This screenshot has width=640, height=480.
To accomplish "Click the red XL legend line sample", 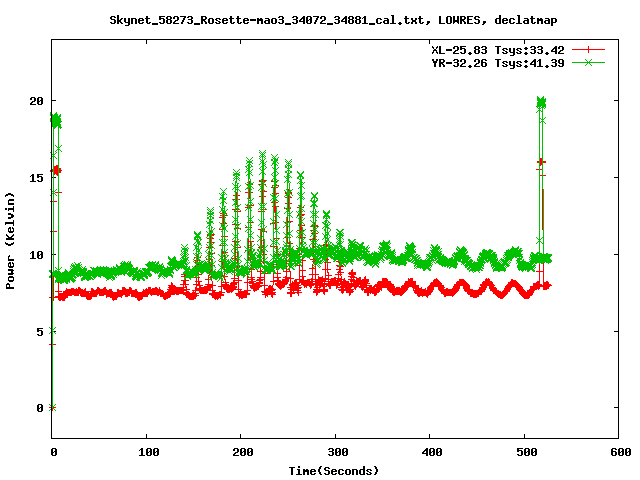I will (588, 50).
